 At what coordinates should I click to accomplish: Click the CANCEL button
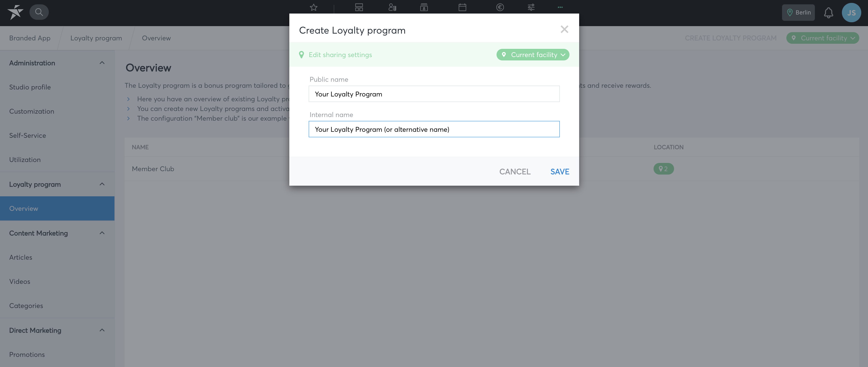515,172
